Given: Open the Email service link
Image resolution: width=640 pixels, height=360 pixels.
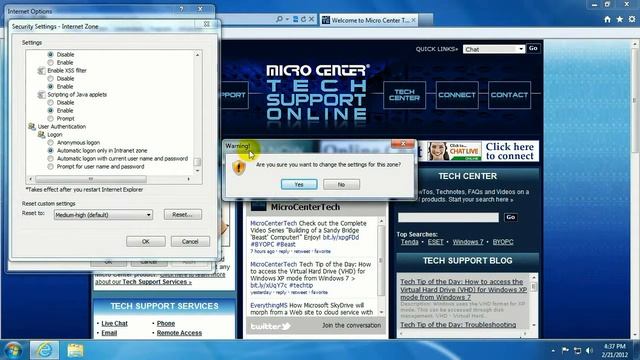Looking at the screenshot, I should (x=109, y=333).
